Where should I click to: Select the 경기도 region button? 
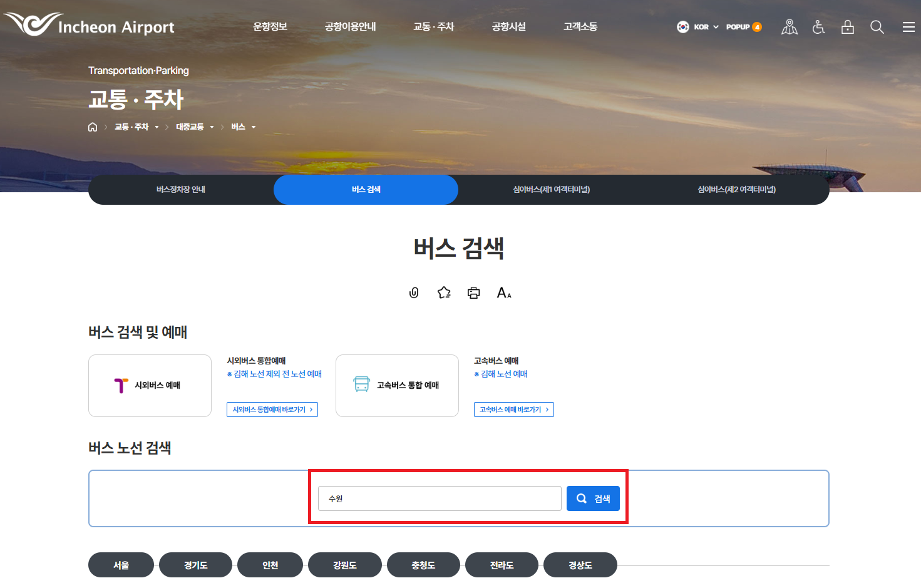coord(195,564)
